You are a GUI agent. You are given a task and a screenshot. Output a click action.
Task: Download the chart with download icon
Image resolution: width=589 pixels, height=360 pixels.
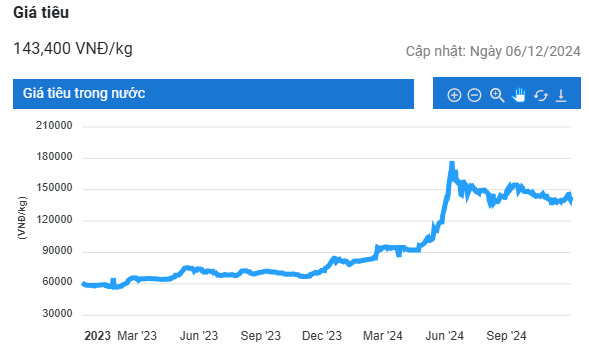561,95
